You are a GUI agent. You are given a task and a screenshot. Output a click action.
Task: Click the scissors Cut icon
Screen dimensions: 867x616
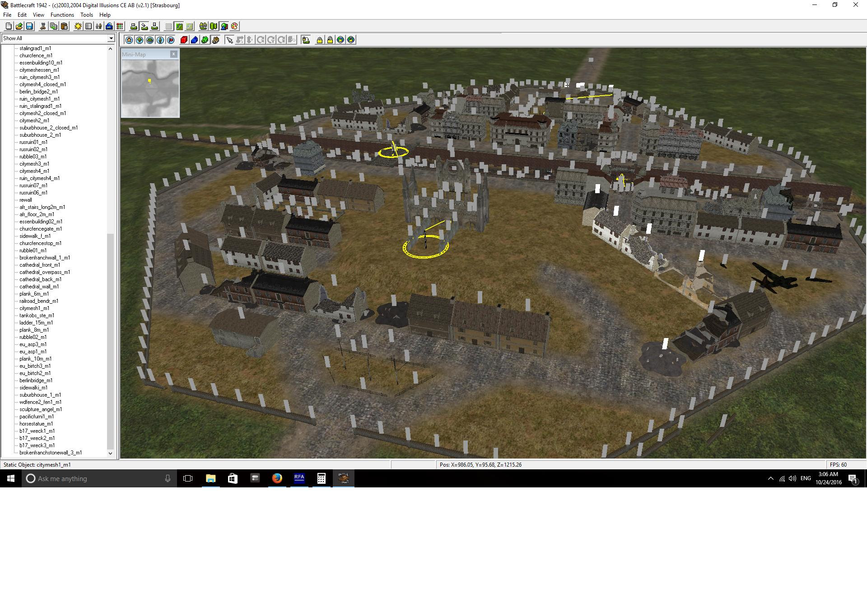43,26
